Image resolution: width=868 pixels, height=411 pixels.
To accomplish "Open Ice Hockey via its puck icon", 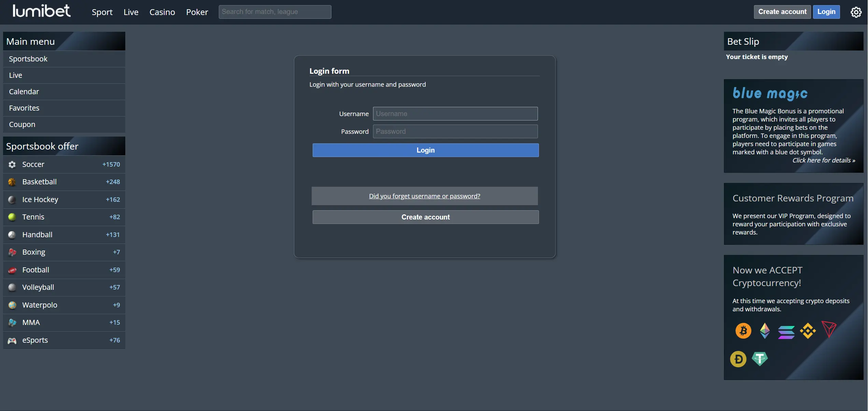I will pos(12,199).
